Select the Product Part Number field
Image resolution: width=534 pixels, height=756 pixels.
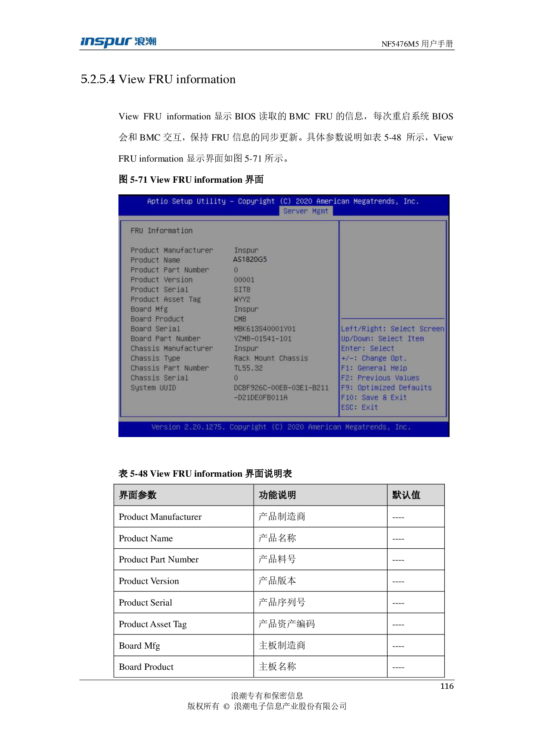click(x=170, y=270)
